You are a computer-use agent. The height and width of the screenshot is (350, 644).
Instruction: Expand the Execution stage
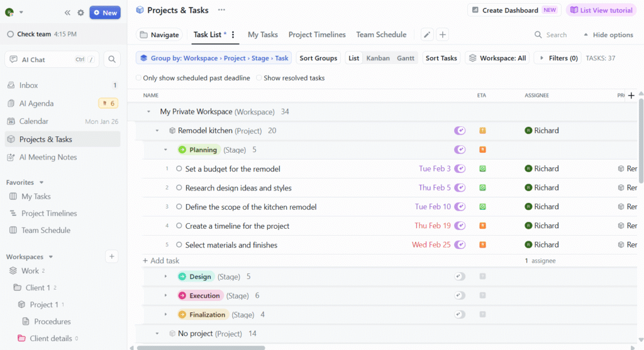[165, 295]
